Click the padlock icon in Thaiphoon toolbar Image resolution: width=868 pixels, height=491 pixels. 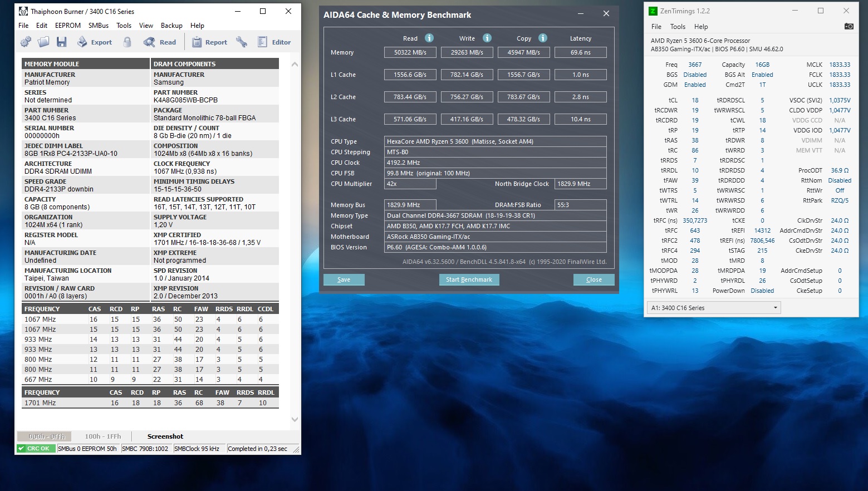click(x=127, y=42)
